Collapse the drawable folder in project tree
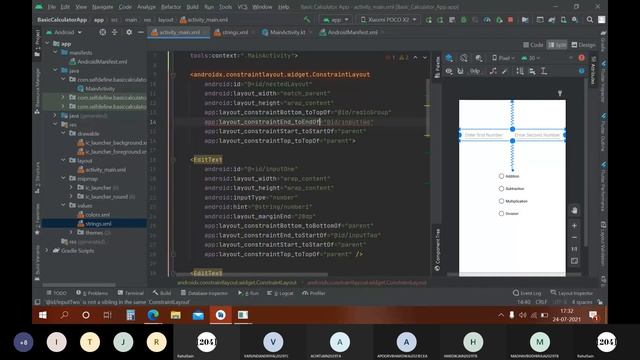Viewport: 640px width, 360px height. (x=63, y=133)
